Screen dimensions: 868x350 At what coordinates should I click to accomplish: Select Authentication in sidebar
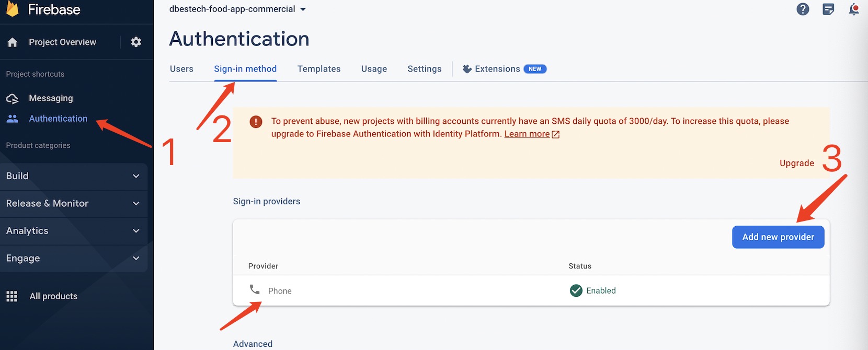pos(58,119)
